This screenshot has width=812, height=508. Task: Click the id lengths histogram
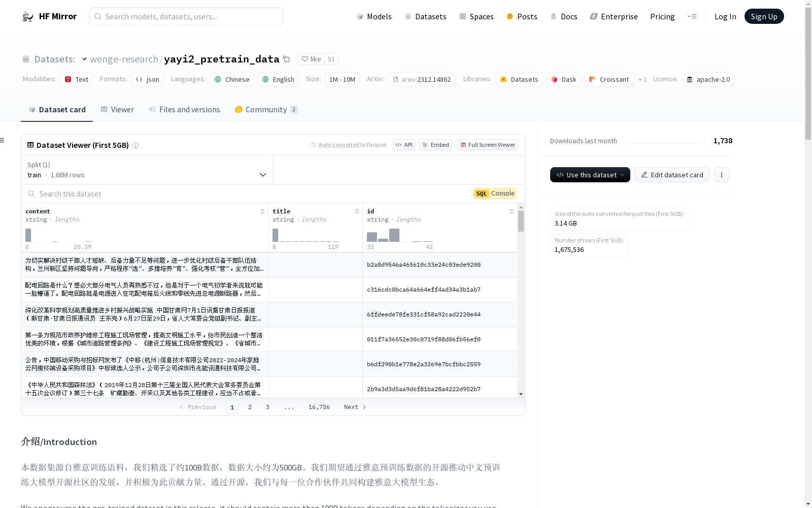coord(400,235)
